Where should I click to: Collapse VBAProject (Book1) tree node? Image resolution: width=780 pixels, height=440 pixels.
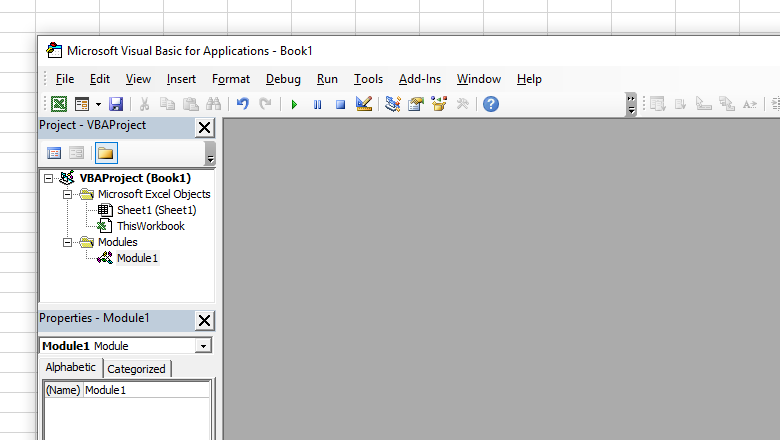(x=48, y=178)
